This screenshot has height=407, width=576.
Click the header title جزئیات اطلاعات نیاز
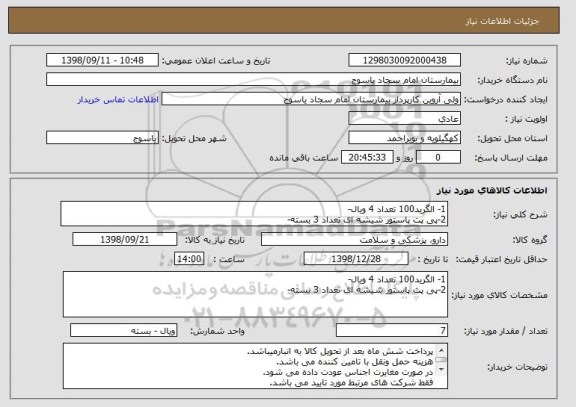click(x=502, y=21)
